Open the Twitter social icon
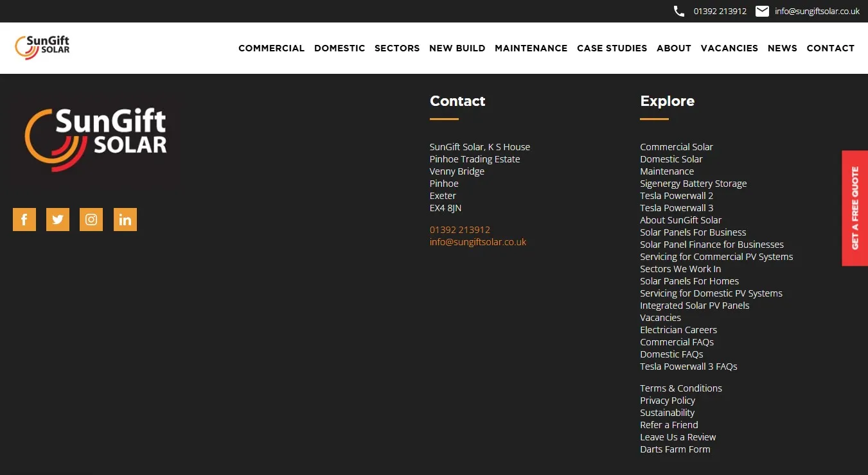The height and width of the screenshot is (475, 868). coord(58,220)
